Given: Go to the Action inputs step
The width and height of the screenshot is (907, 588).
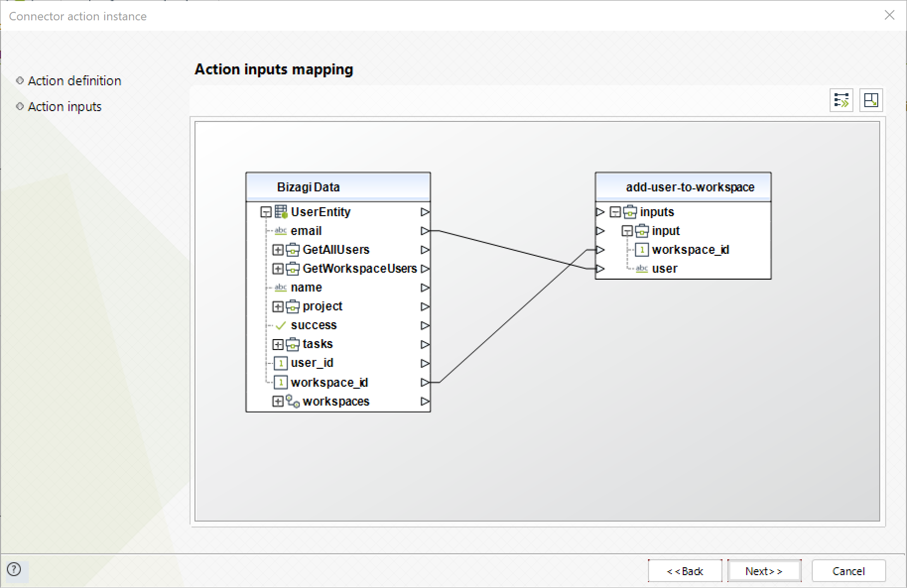Looking at the screenshot, I should 65,107.
